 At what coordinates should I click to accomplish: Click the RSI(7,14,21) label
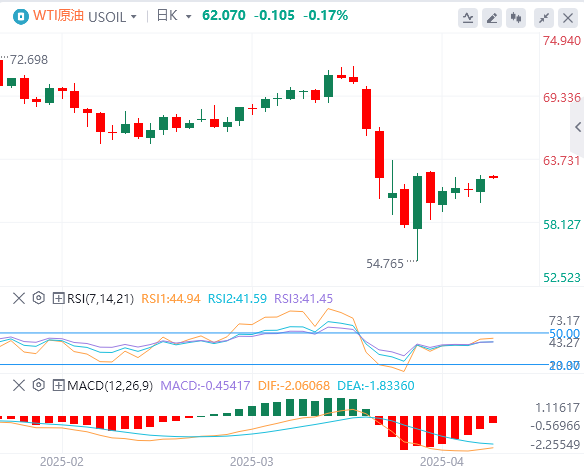(100, 299)
